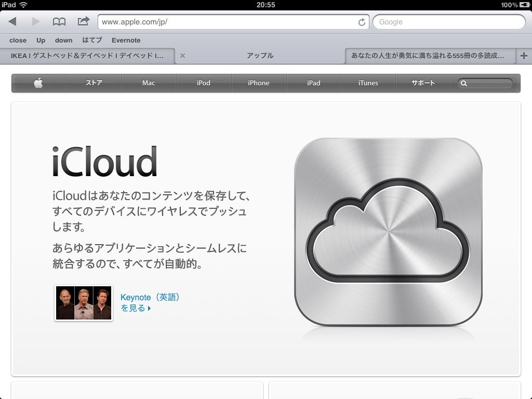Open the iPad navigation item

click(313, 83)
